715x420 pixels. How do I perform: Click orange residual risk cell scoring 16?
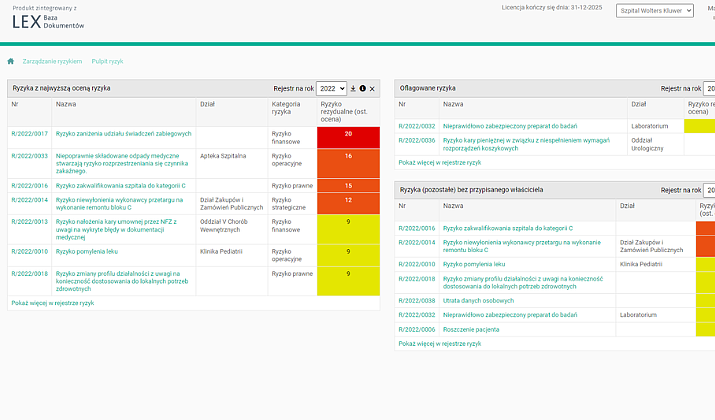click(347, 156)
